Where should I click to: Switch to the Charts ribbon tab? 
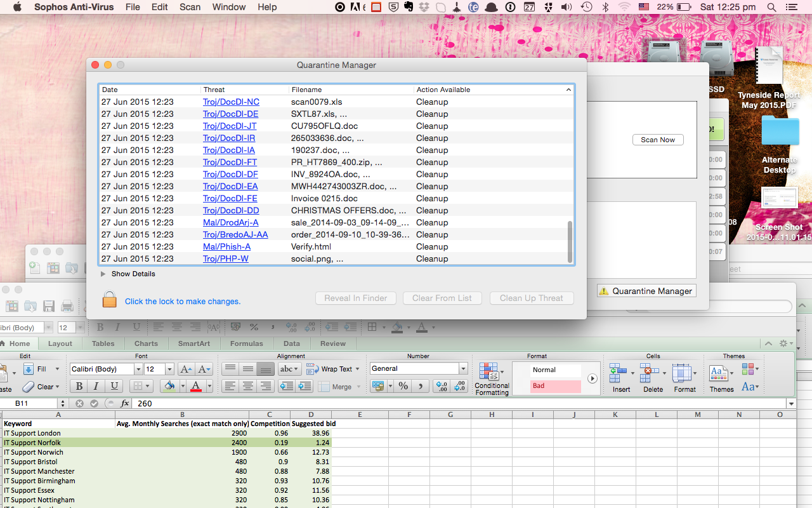click(x=146, y=344)
